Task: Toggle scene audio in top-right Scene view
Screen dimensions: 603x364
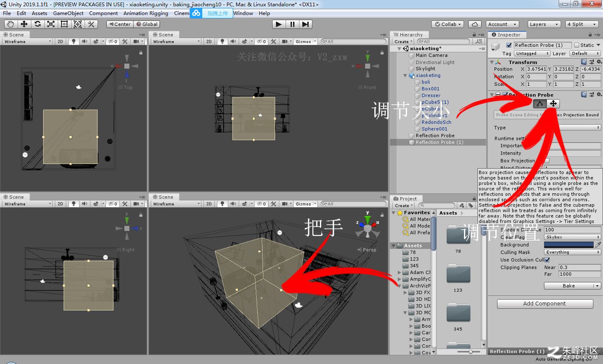Action: pyautogui.click(x=233, y=41)
